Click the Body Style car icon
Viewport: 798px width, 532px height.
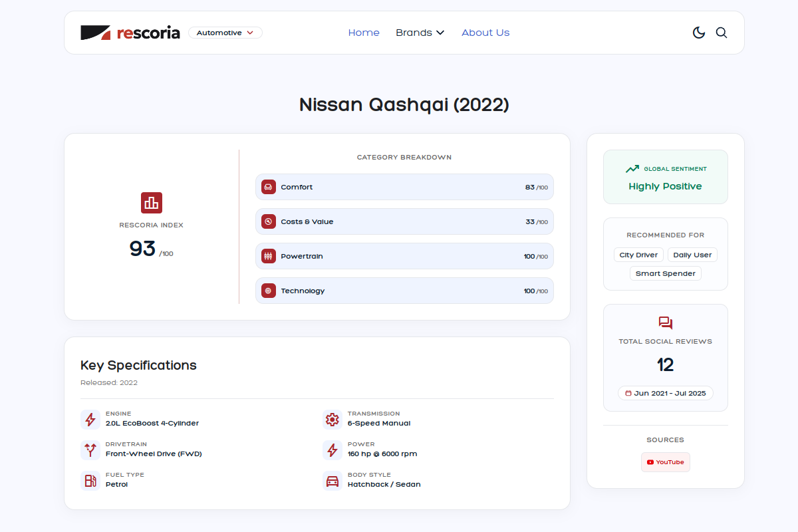click(x=332, y=481)
